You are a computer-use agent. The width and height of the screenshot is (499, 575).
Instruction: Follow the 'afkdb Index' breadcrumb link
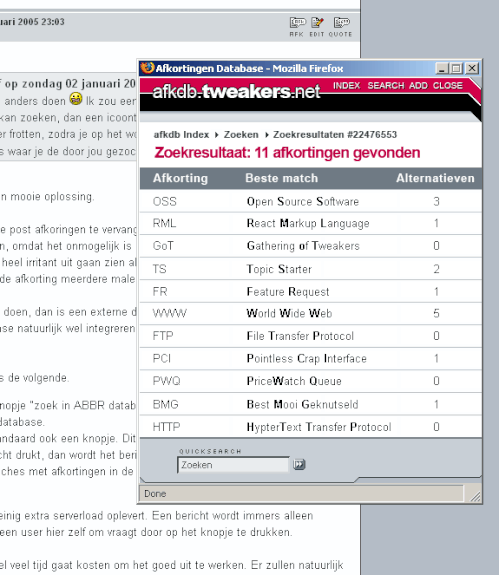pyautogui.click(x=181, y=135)
